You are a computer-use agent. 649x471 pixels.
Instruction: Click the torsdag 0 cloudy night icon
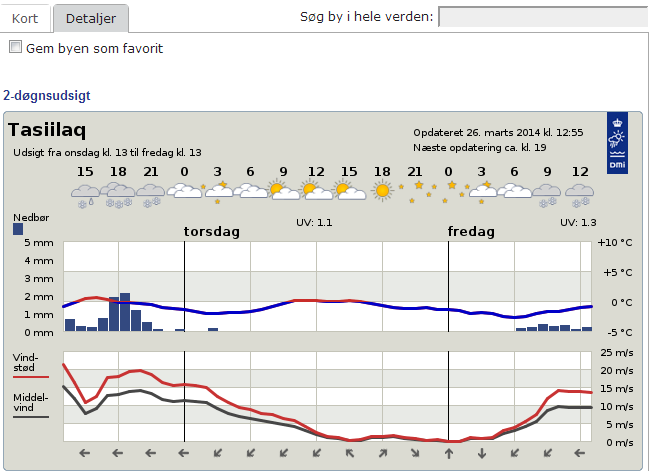(x=184, y=191)
